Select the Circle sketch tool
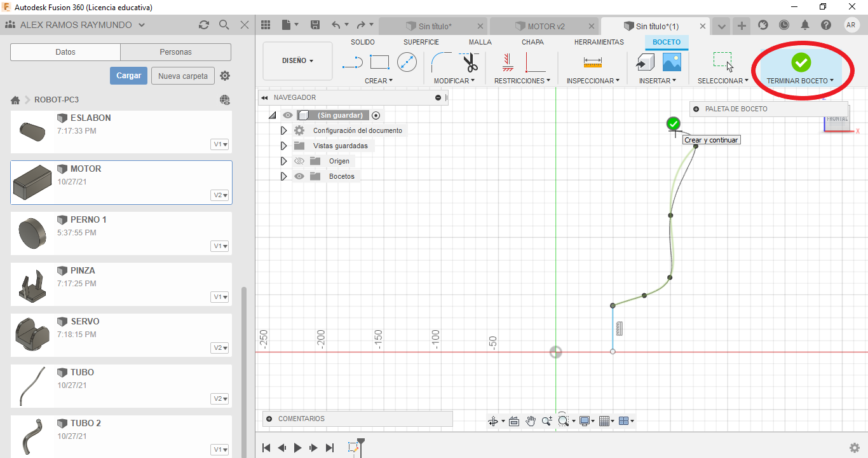Screen dimensions: 868x458 click(407, 62)
